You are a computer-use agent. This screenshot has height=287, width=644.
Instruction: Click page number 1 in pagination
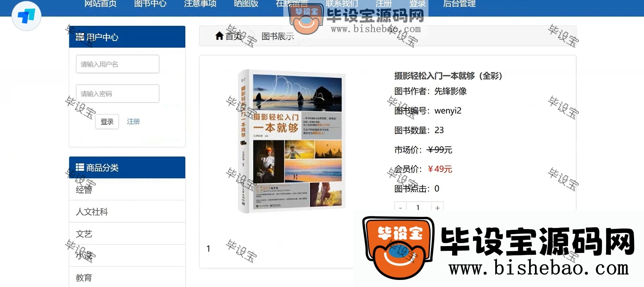209,249
